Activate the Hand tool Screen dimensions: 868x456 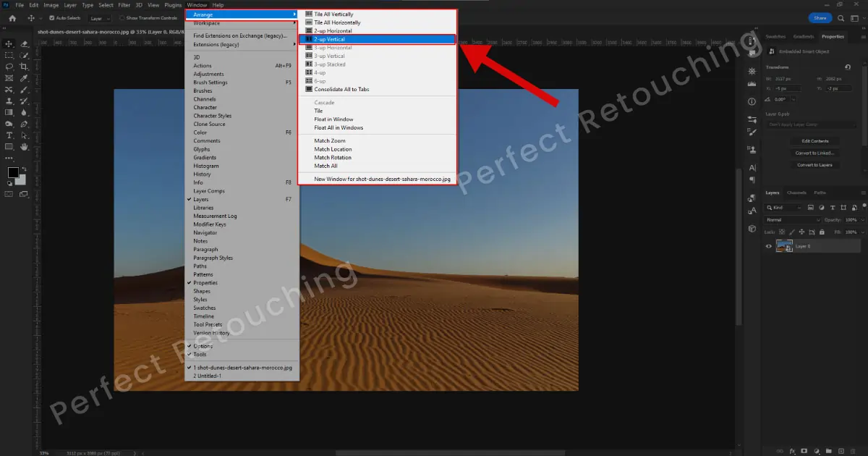(x=24, y=147)
